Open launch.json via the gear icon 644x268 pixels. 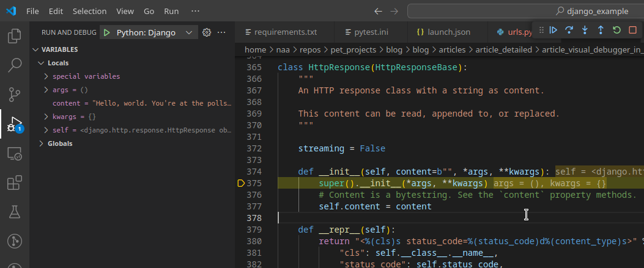(207, 32)
